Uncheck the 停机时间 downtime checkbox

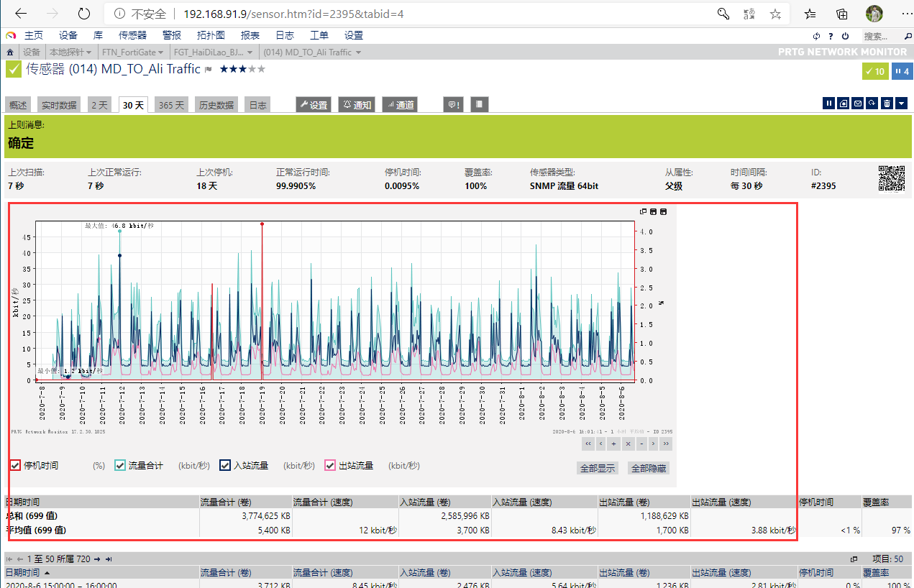15,466
